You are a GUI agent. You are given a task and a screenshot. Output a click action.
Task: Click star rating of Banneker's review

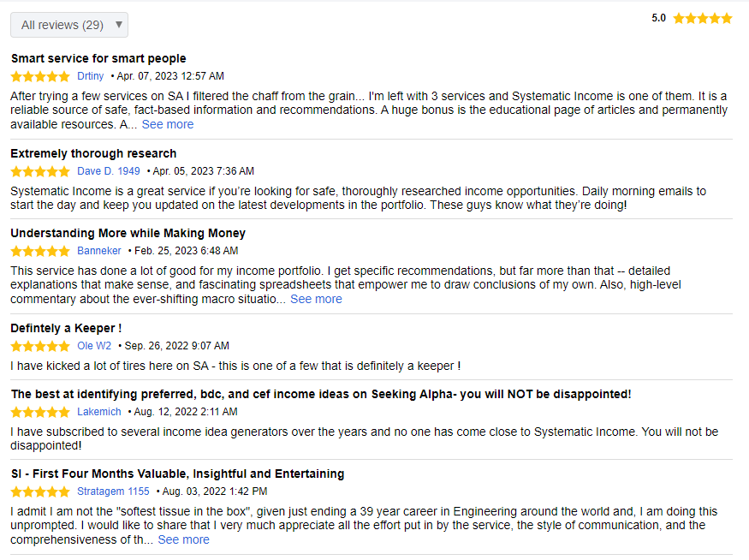click(x=40, y=251)
